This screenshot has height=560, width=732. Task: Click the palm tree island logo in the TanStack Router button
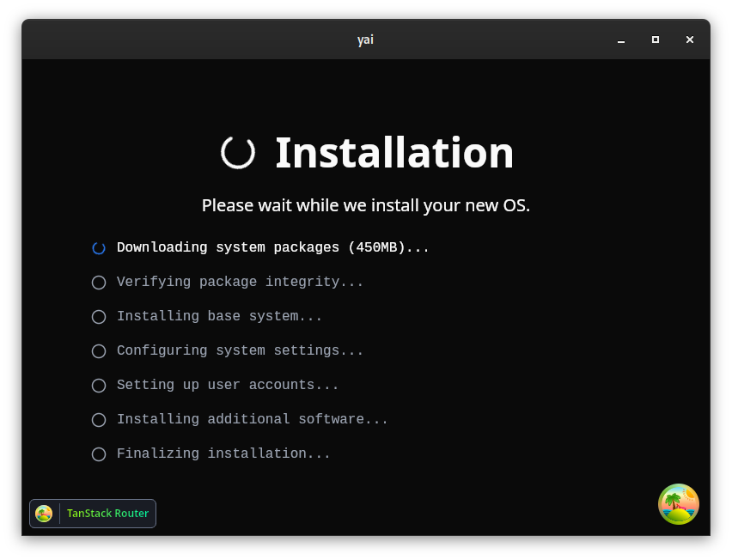pyautogui.click(x=44, y=514)
